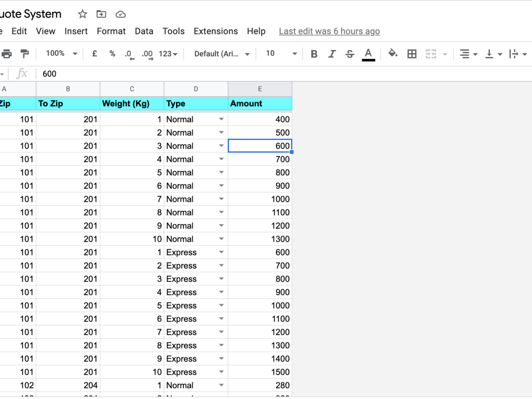The image size is (532, 399).
Task: Decrease decimal places
Action: pyautogui.click(x=129, y=54)
